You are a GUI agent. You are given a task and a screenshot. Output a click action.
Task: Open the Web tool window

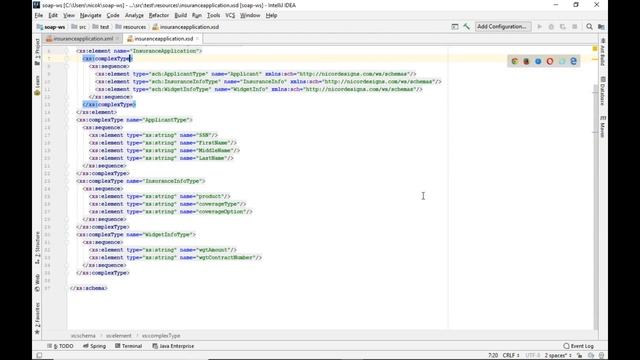38,283
